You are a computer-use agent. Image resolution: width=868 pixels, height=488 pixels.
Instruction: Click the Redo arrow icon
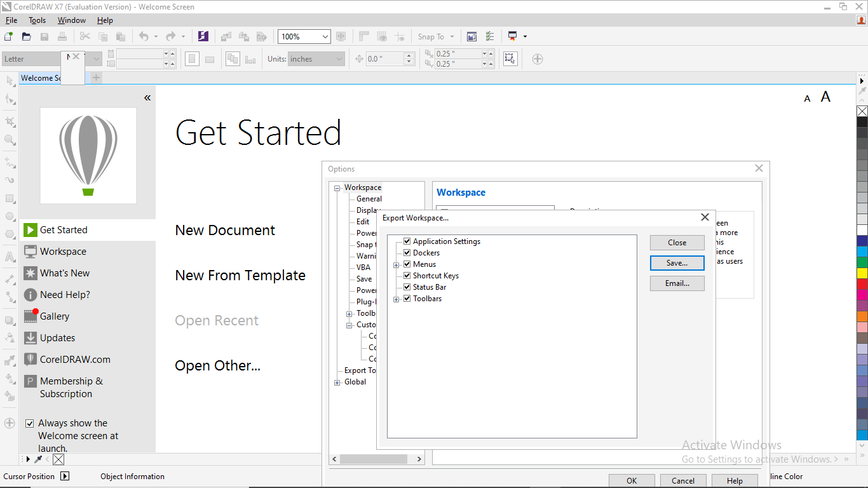170,36
